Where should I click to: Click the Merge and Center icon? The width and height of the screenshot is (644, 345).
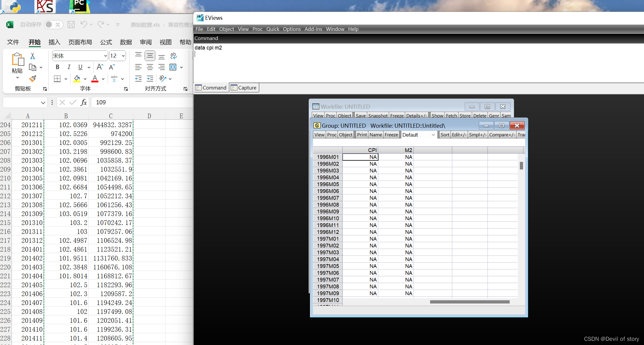pyautogui.click(x=173, y=67)
